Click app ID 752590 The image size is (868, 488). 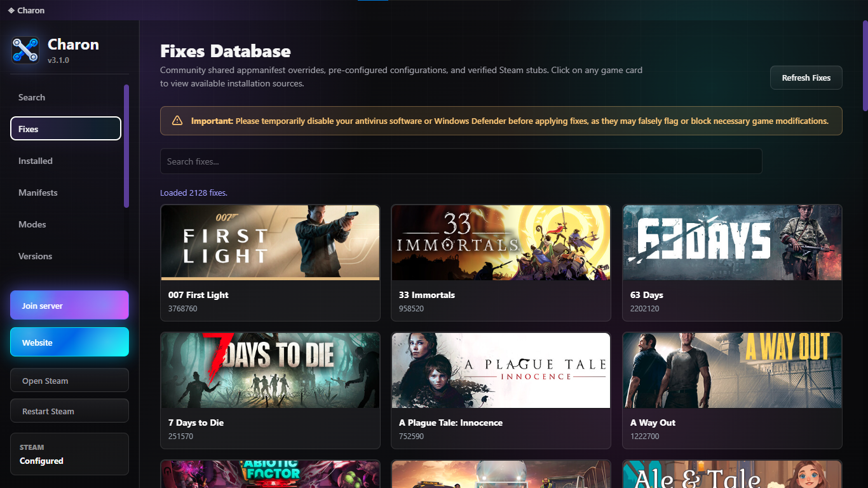tap(411, 437)
